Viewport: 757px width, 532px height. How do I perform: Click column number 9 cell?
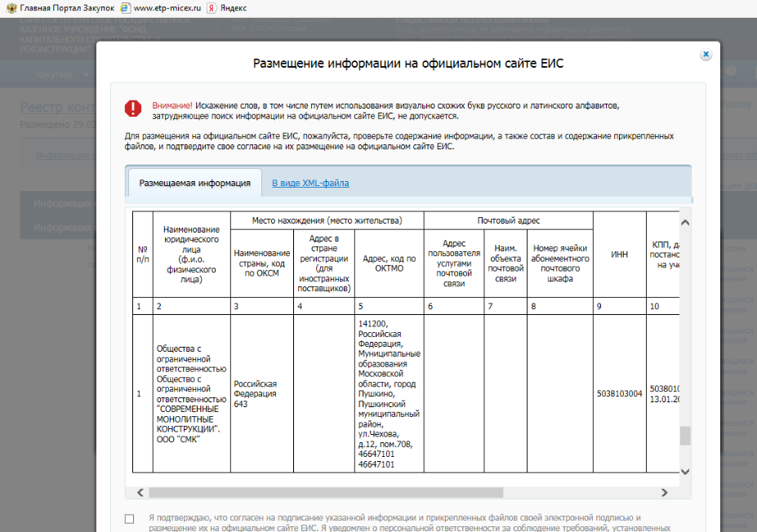point(620,306)
